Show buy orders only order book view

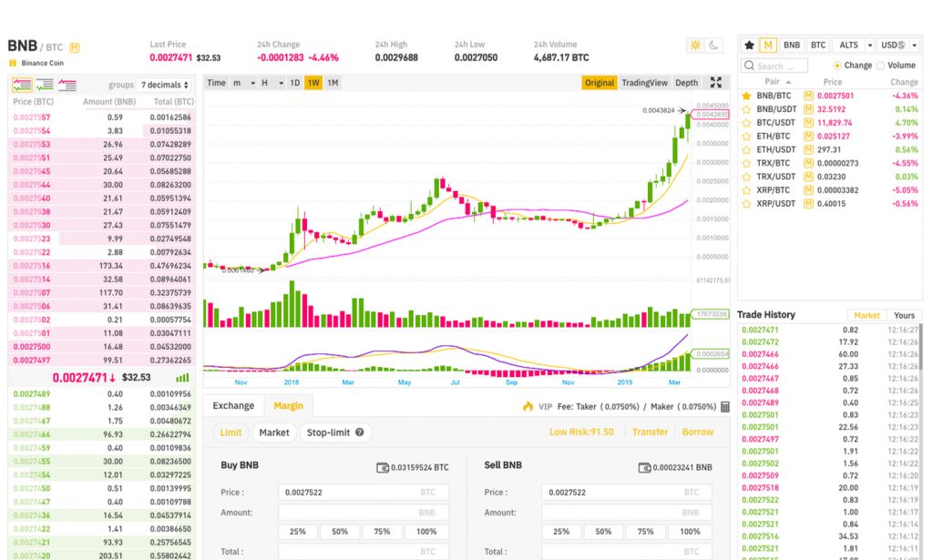point(45,85)
